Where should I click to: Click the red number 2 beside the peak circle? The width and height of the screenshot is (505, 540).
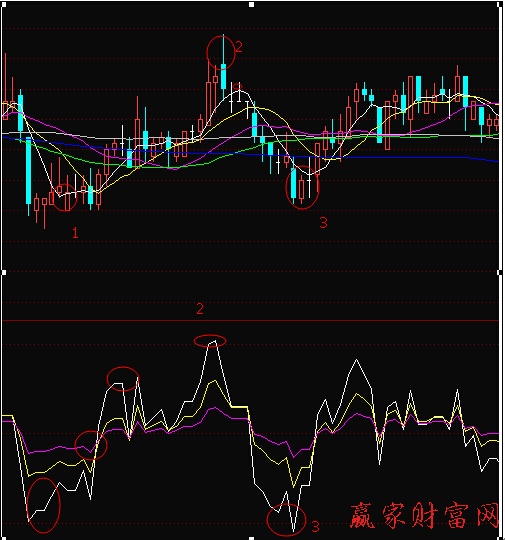pyautogui.click(x=239, y=47)
